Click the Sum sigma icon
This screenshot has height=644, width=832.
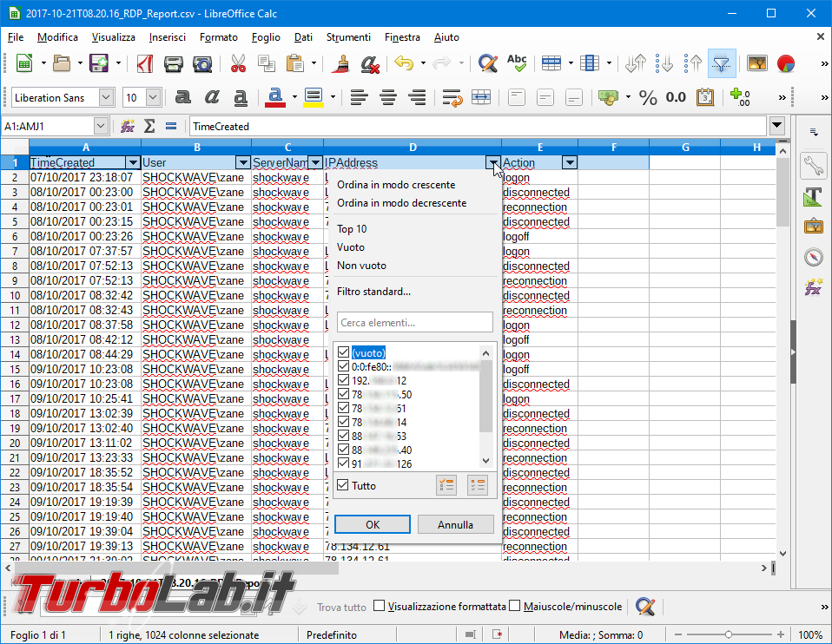pyautogui.click(x=149, y=126)
